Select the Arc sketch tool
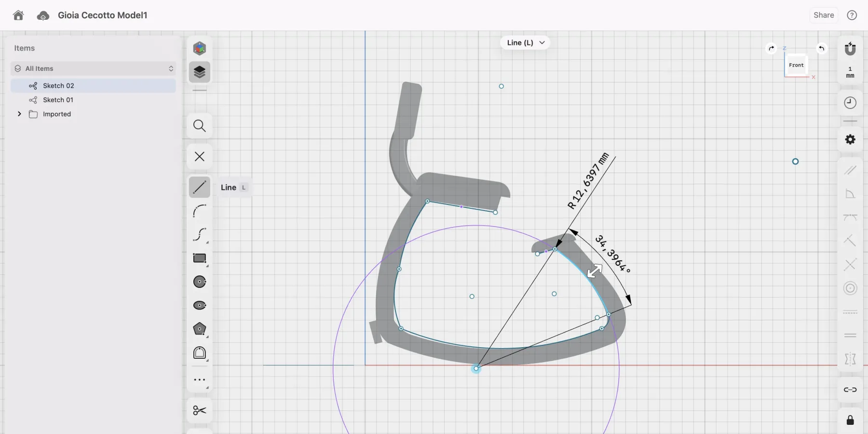Viewport: 868px width, 434px height. coord(199,211)
